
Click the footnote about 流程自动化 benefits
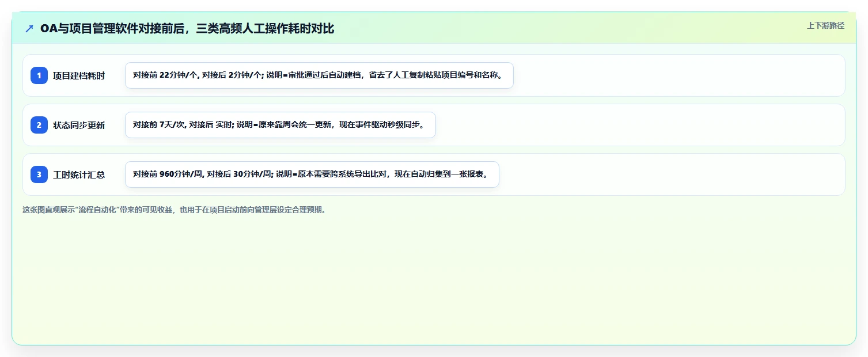[x=175, y=210]
